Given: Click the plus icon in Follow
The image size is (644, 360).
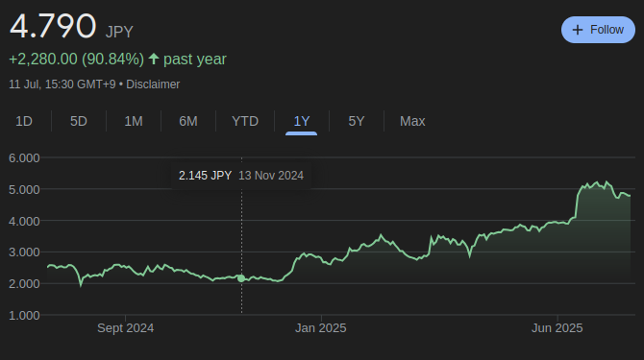Looking at the screenshot, I should 578,30.
